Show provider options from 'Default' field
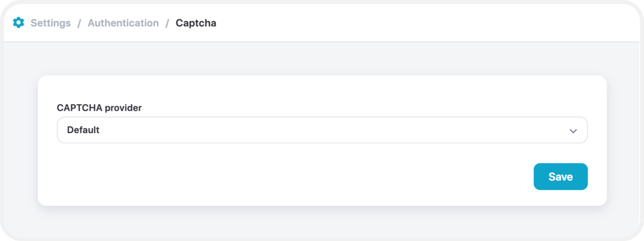Image resolution: width=644 pixels, height=241 pixels. coord(322,130)
